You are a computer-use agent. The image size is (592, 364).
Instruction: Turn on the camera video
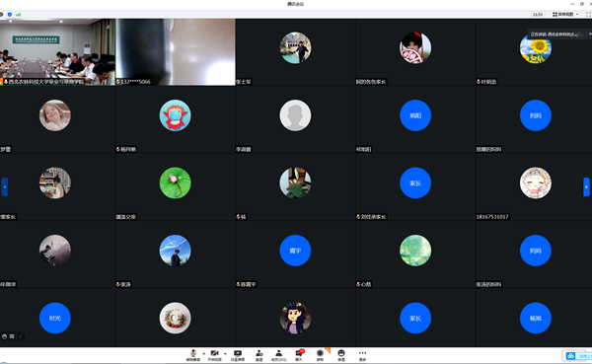coord(214,355)
